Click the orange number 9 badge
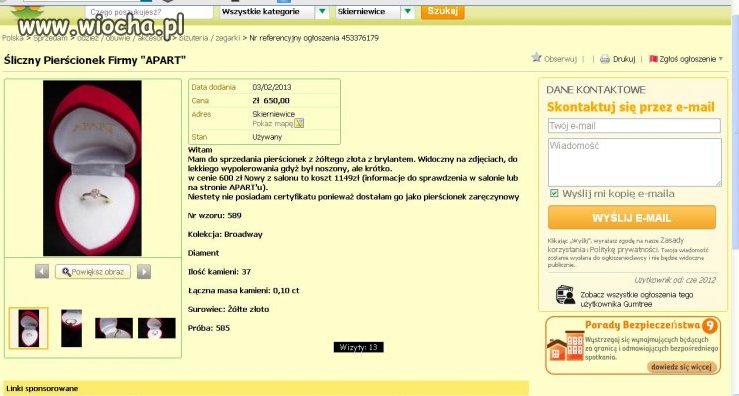This screenshot has width=739, height=396. tap(710, 326)
